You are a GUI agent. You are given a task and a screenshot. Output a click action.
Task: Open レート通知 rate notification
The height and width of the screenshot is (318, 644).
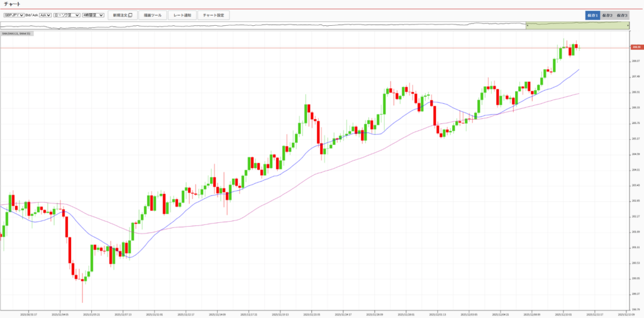(182, 14)
